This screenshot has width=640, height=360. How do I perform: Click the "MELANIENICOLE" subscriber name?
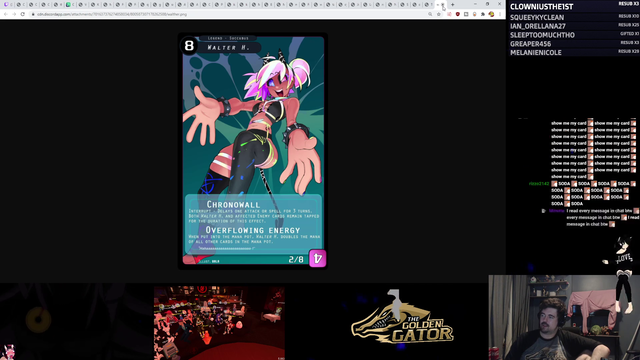click(536, 53)
